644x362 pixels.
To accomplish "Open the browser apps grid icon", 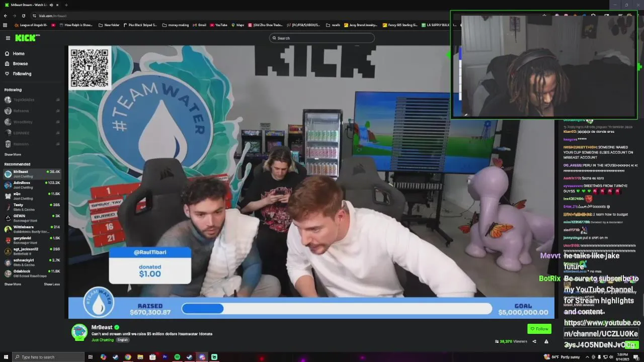I will pos(5,25).
